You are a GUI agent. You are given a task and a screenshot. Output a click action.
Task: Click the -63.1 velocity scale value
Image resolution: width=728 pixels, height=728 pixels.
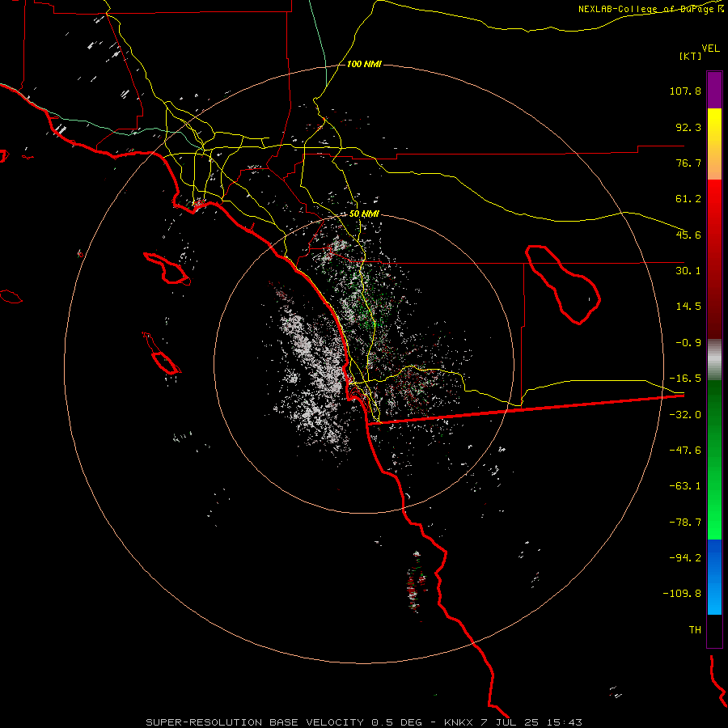coord(685,486)
